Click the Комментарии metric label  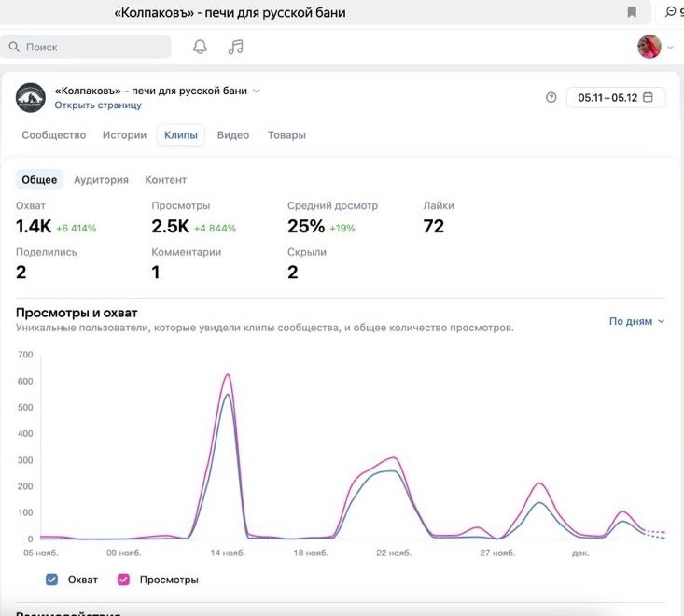click(187, 252)
